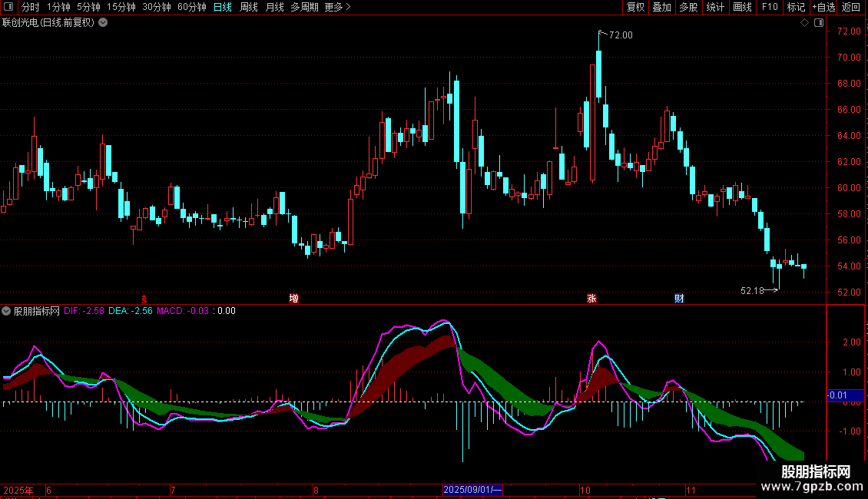Add stock with +自选 button
The width and height of the screenshot is (868, 499).
click(x=823, y=7)
